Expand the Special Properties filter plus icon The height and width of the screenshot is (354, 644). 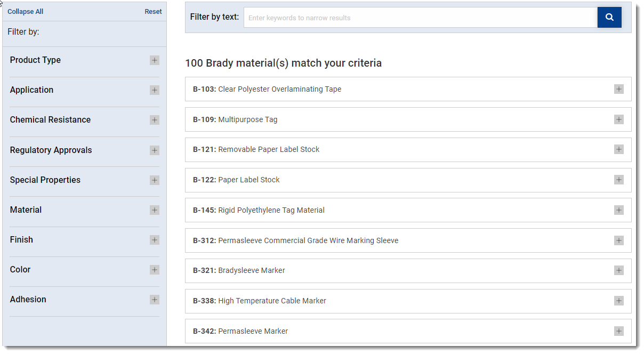point(155,180)
